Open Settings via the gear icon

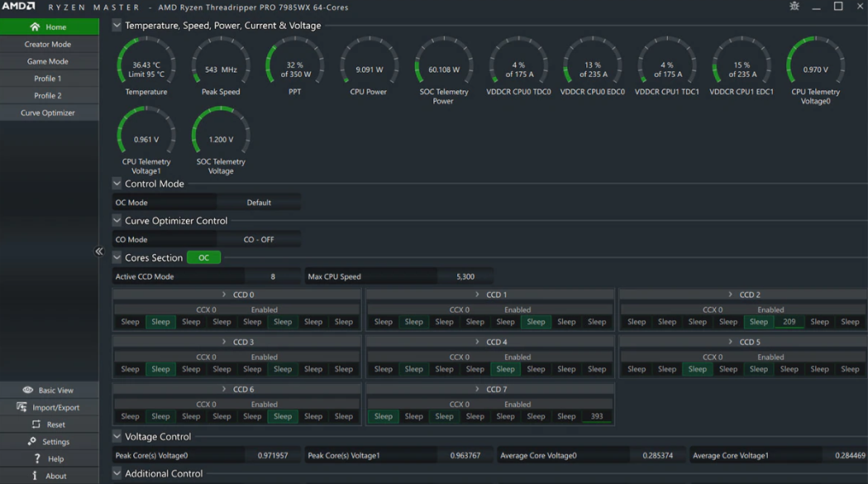[x=32, y=442]
